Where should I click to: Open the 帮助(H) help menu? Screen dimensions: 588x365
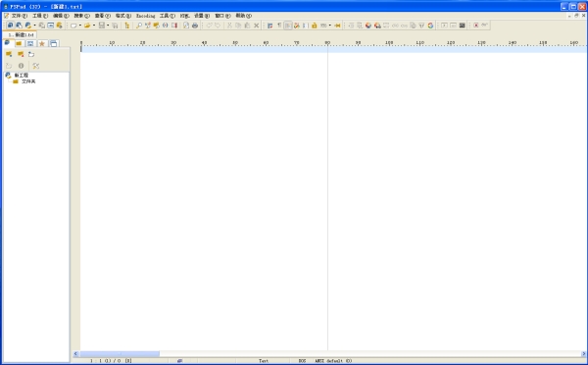coord(243,16)
